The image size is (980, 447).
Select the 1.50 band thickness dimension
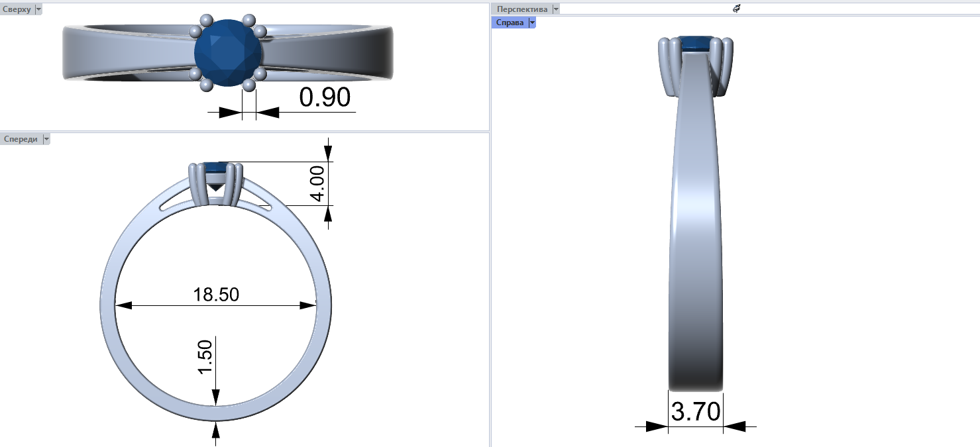click(x=205, y=358)
